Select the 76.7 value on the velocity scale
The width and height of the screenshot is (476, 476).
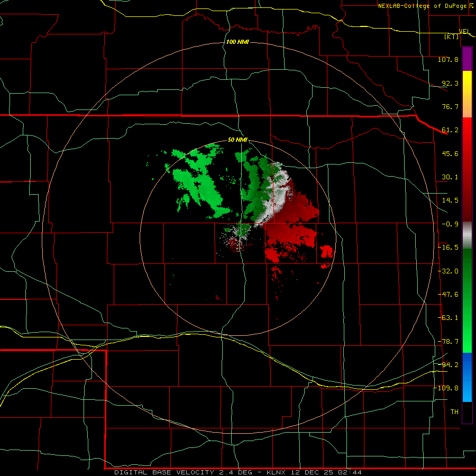[450, 106]
